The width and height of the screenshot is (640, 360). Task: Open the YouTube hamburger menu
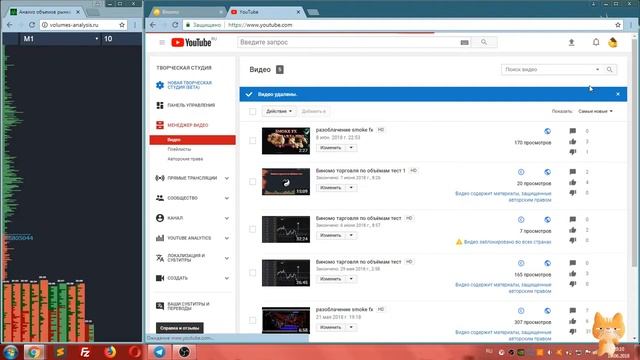coord(162,42)
